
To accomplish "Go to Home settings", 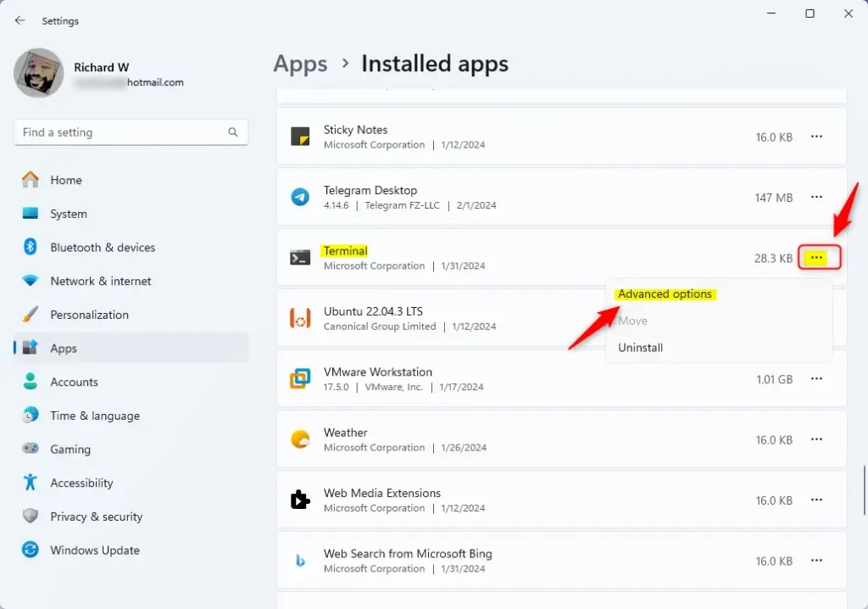I will tap(131, 180).
